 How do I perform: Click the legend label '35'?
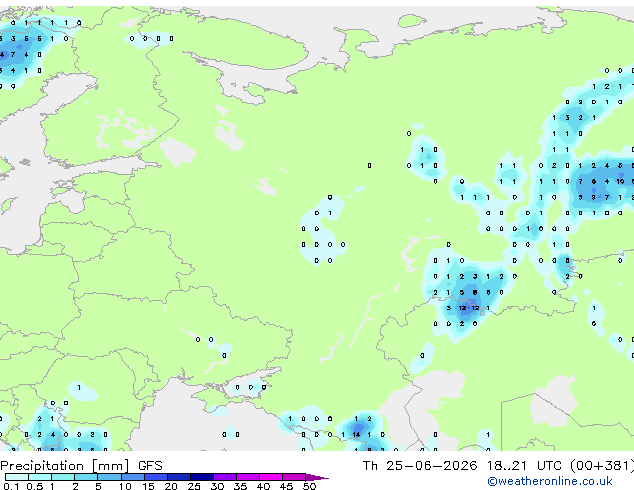click(x=240, y=486)
